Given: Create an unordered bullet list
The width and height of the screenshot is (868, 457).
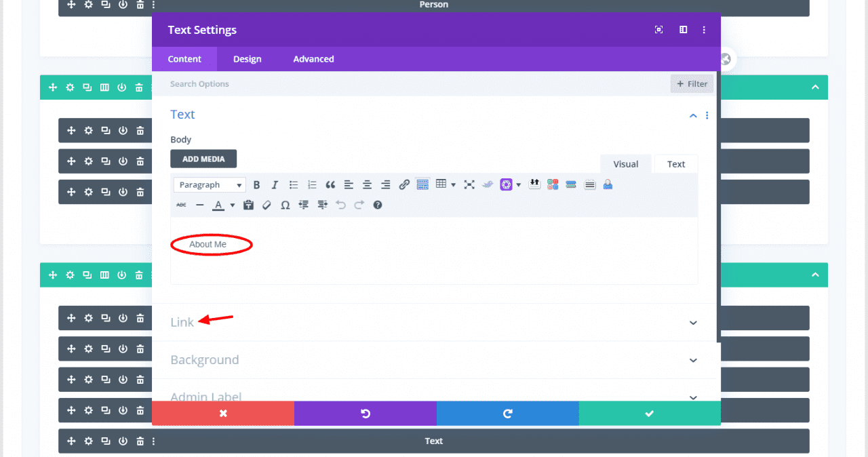Looking at the screenshot, I should coord(293,184).
